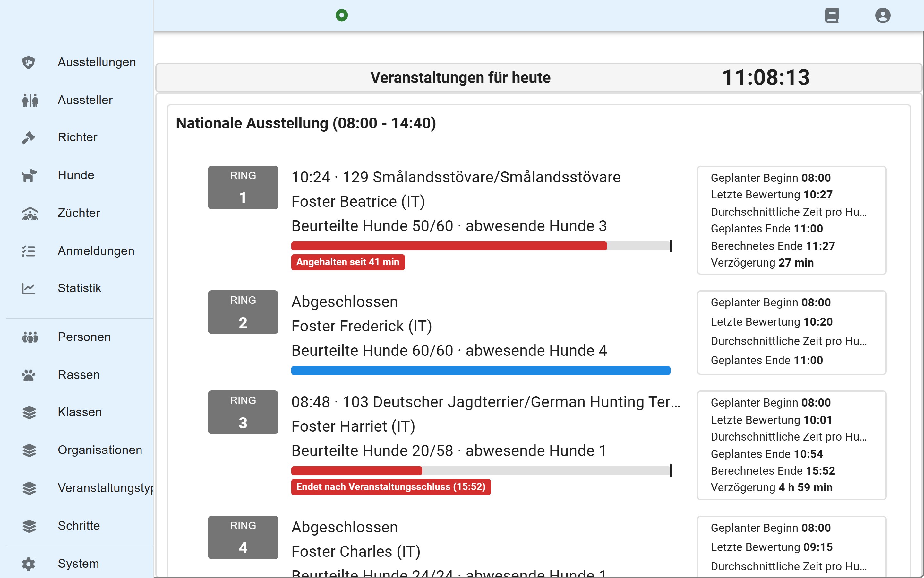The image size is (924, 578).
Task: Click Ring 3 red progress bar
Action: pos(357,470)
